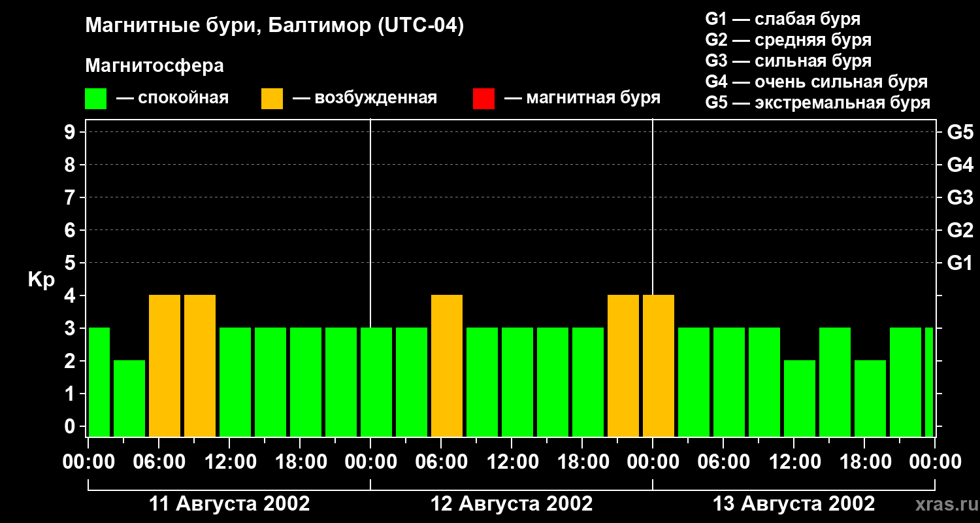Click the 'Магнитосфера' legend heading
Viewport: 980px width, 523px height.
[x=154, y=66]
